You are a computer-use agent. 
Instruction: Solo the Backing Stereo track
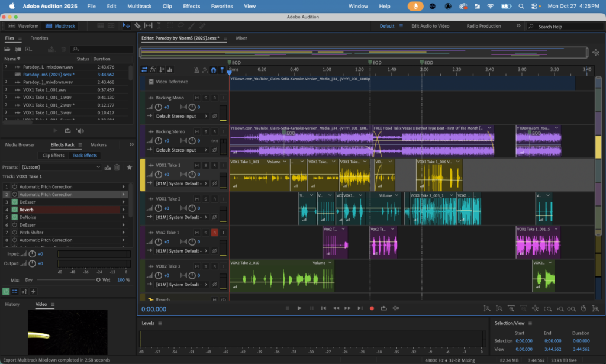[x=205, y=132]
